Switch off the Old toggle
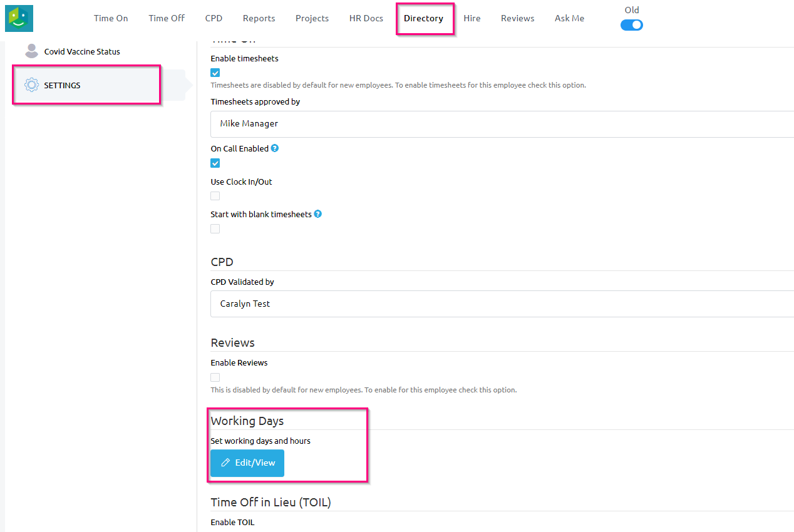Viewport: 794px width, 532px height. [x=631, y=25]
